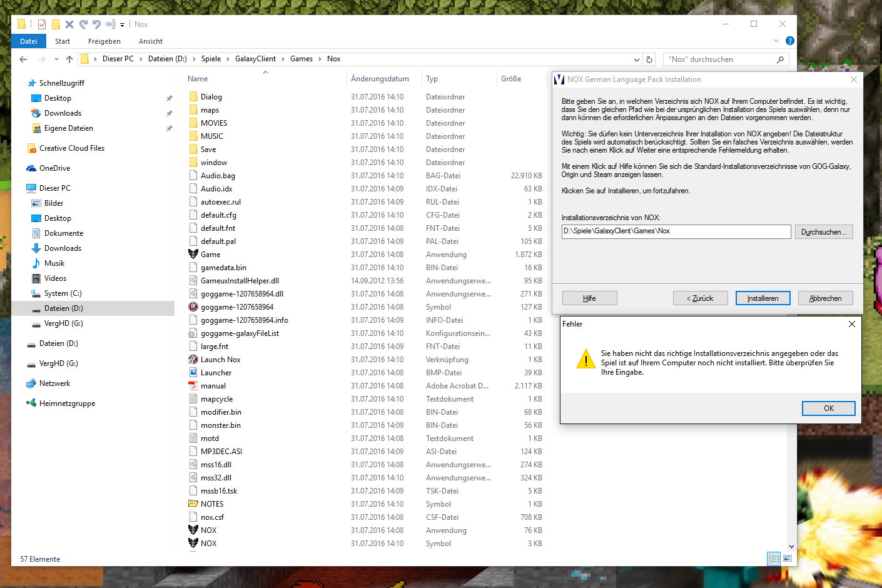Click the Installieren button
Viewport: 882px width, 588px height.
[763, 298]
